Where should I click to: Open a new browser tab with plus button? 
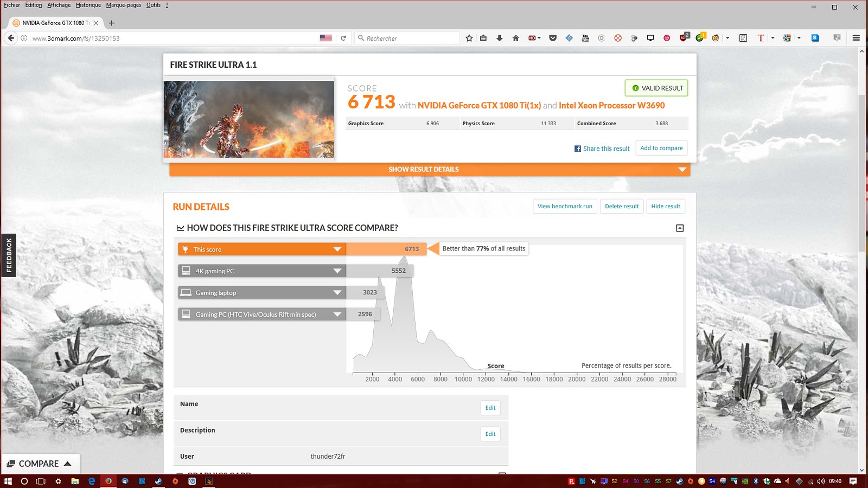(111, 23)
